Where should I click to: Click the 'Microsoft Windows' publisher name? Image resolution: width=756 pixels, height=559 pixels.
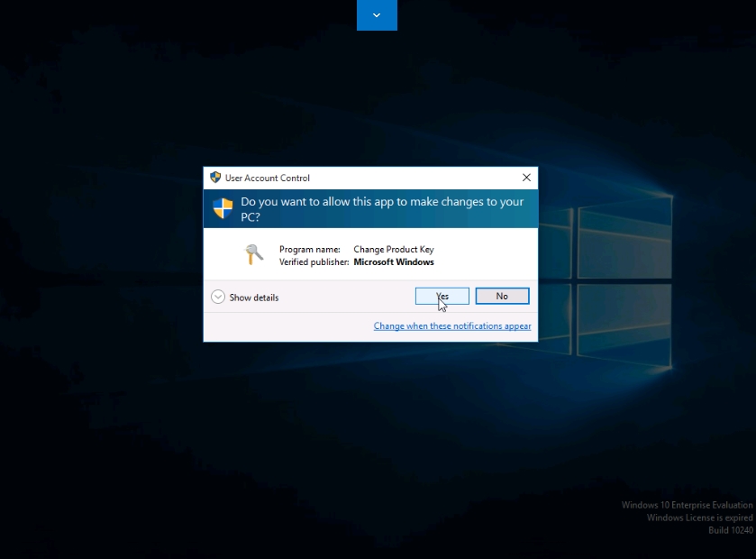[394, 262]
